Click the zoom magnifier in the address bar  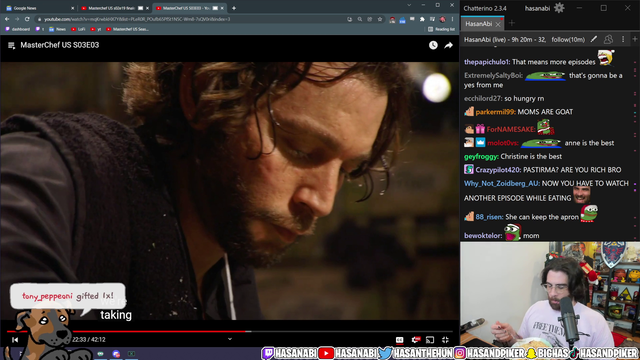click(x=360, y=19)
